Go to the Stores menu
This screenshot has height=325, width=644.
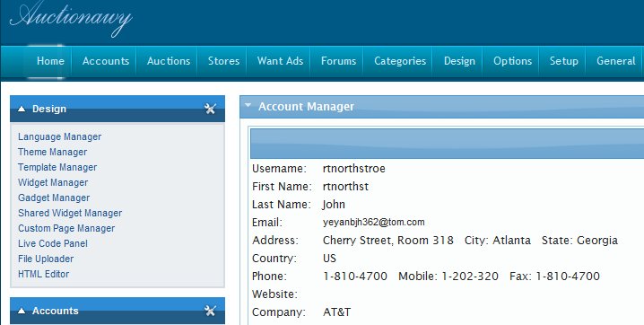point(223,61)
